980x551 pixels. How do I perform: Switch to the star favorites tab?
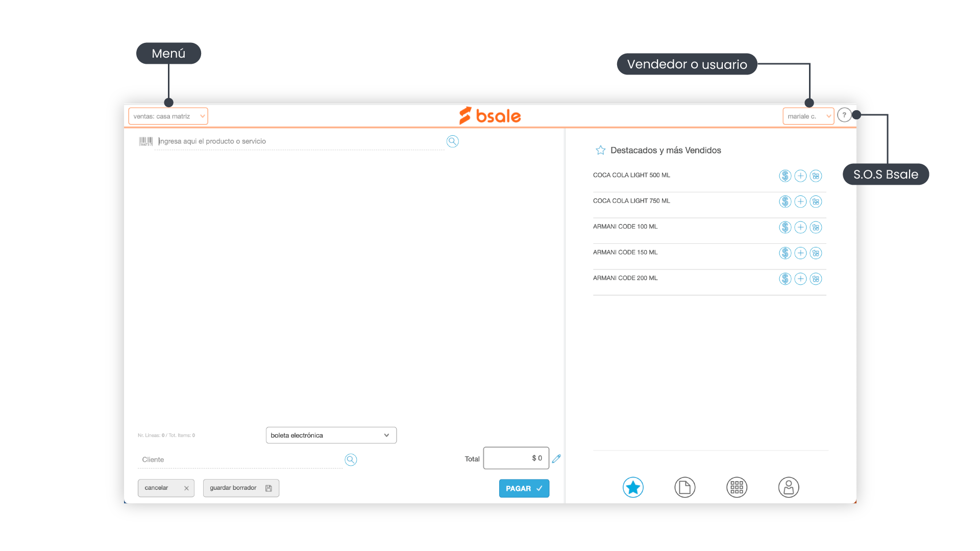(633, 488)
